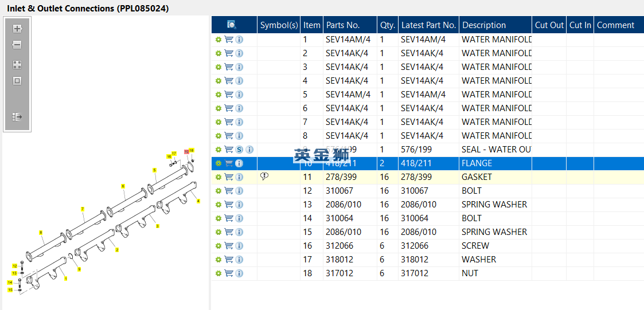Select the WASHER row with part 318012

click(x=478, y=260)
